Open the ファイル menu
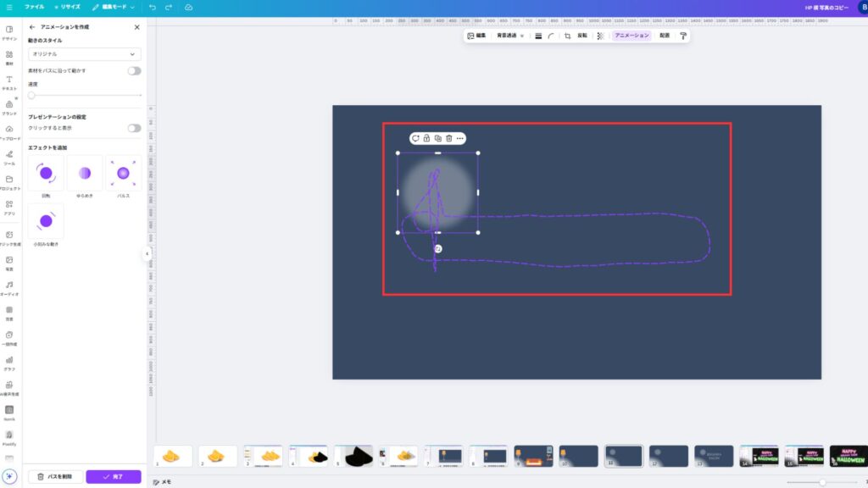This screenshot has width=868, height=488. (x=34, y=7)
